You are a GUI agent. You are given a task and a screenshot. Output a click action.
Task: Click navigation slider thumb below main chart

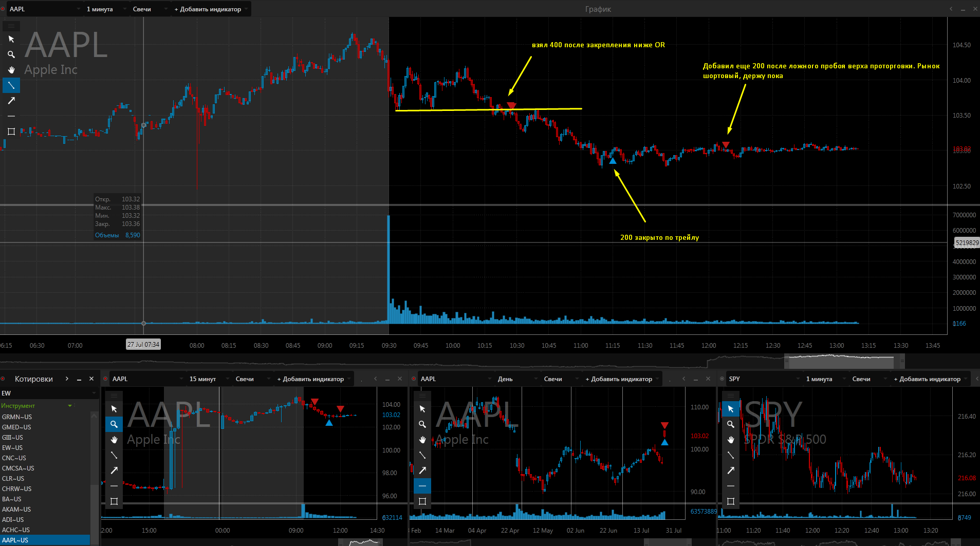pos(844,362)
